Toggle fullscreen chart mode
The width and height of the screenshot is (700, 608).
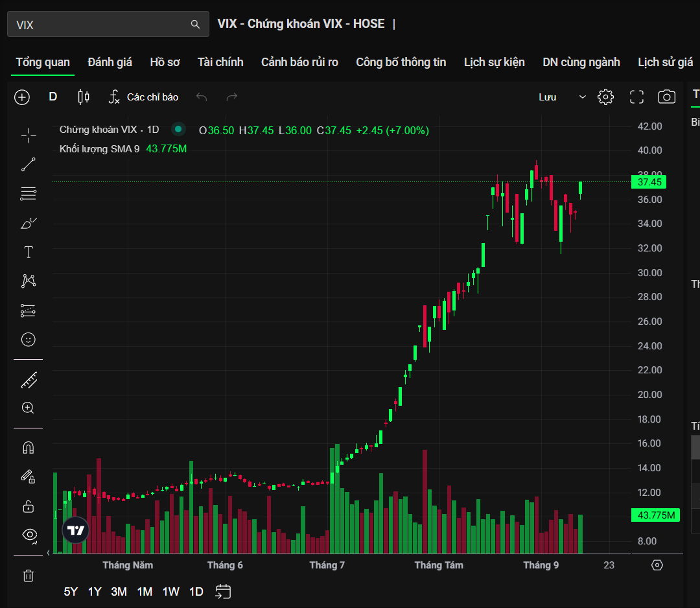(636, 97)
